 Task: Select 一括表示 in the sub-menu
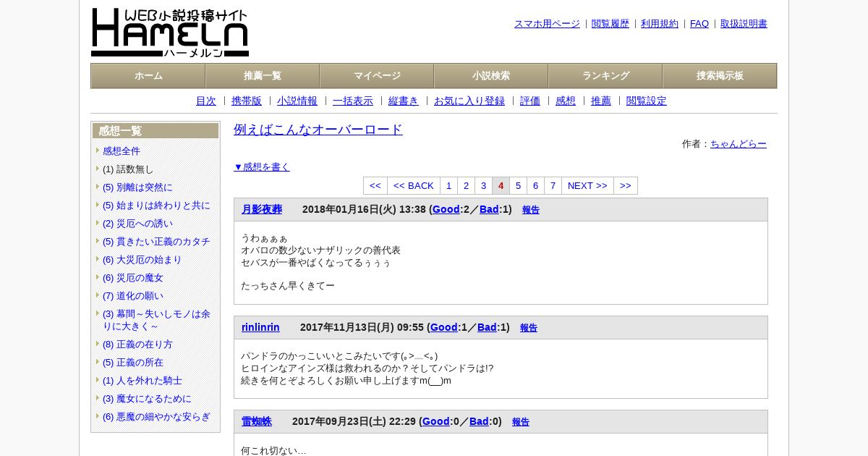(x=353, y=101)
